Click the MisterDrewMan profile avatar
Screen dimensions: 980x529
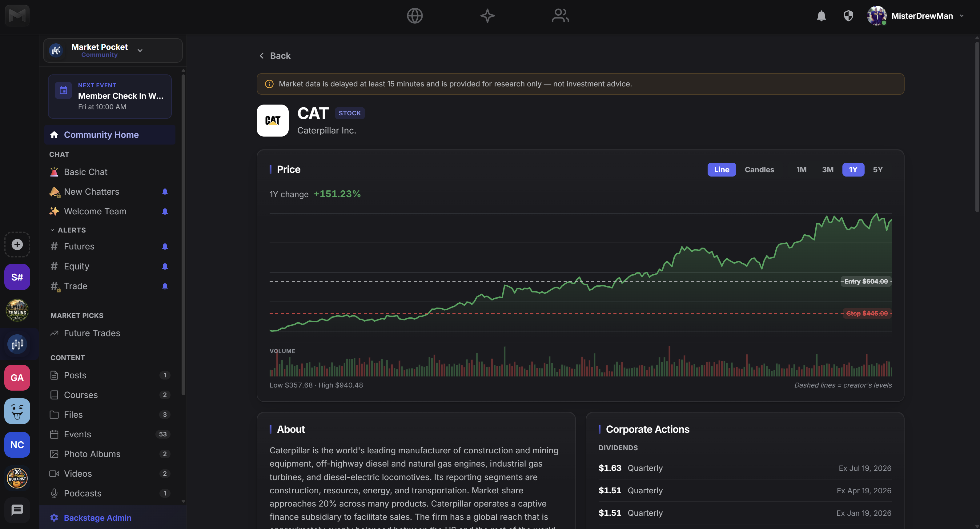(877, 16)
